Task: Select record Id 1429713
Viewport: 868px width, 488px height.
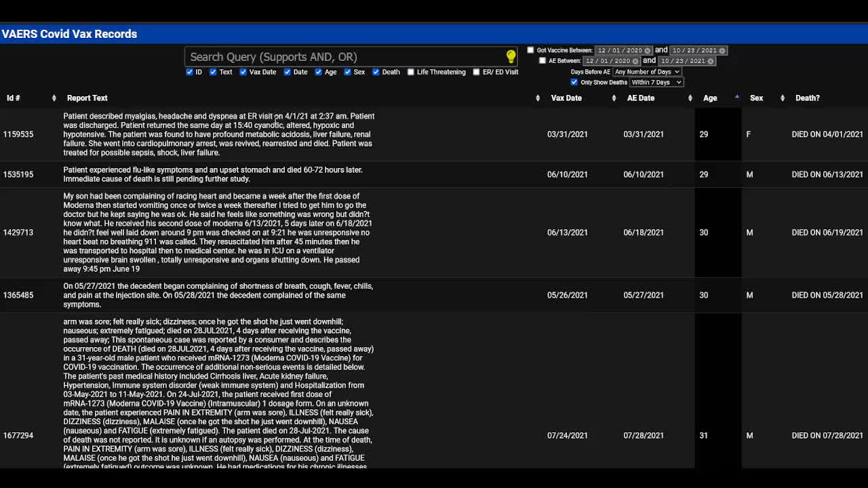Action: click(18, 232)
